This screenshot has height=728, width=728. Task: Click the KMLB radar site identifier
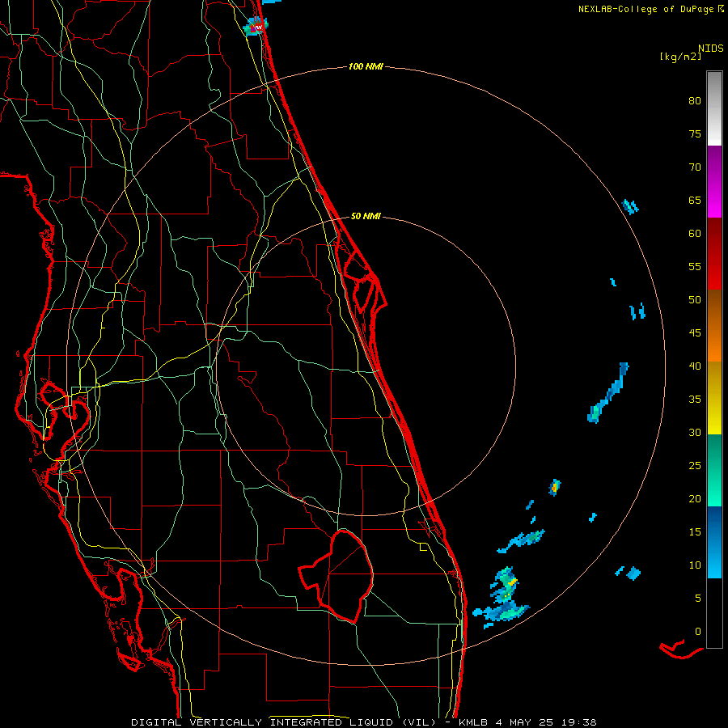click(x=473, y=722)
